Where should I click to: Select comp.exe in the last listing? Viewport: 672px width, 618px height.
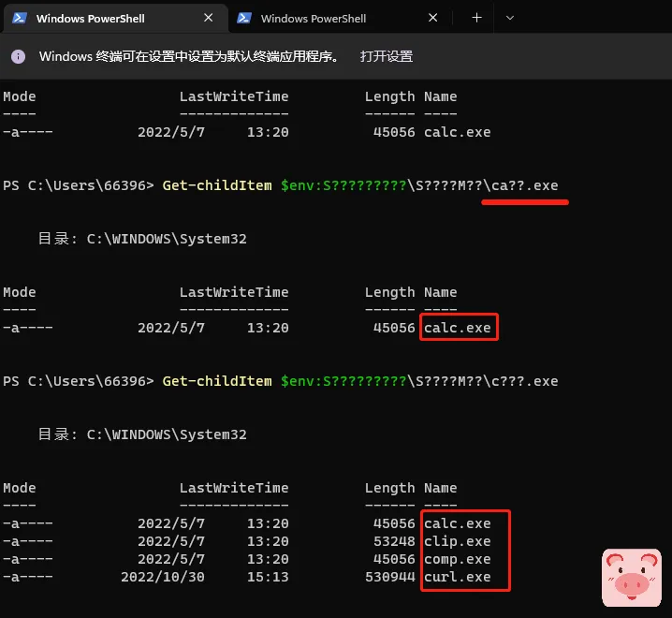tap(458, 559)
